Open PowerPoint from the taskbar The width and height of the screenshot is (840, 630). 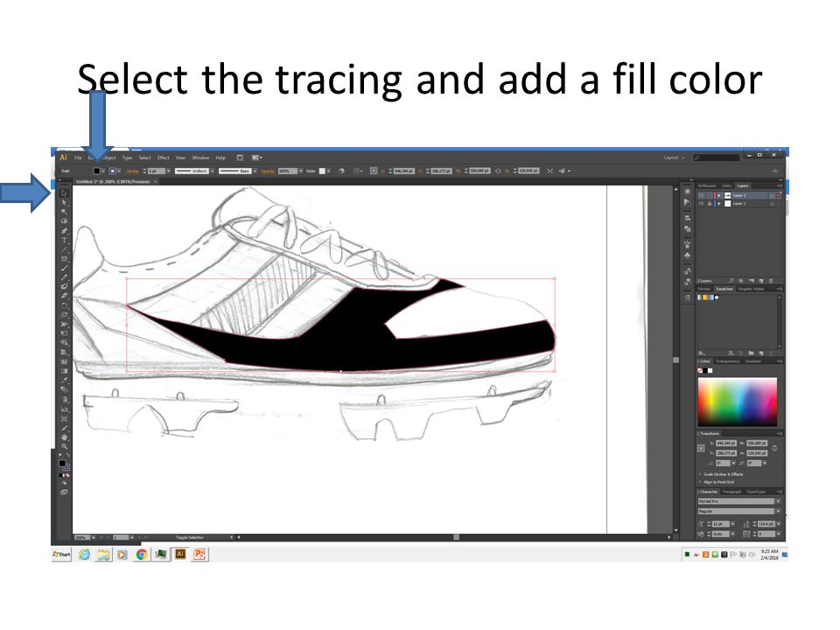click(x=199, y=555)
